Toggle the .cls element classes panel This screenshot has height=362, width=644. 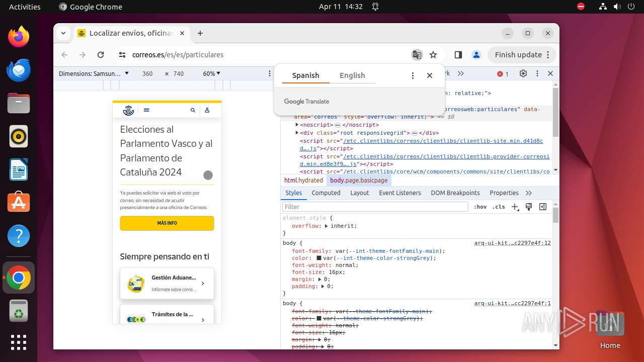(x=499, y=207)
